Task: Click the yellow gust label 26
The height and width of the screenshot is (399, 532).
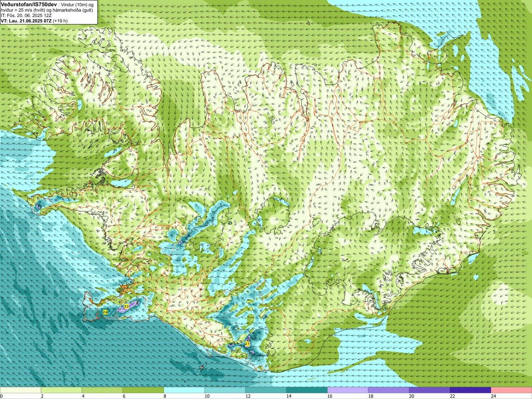Action: click(105, 312)
